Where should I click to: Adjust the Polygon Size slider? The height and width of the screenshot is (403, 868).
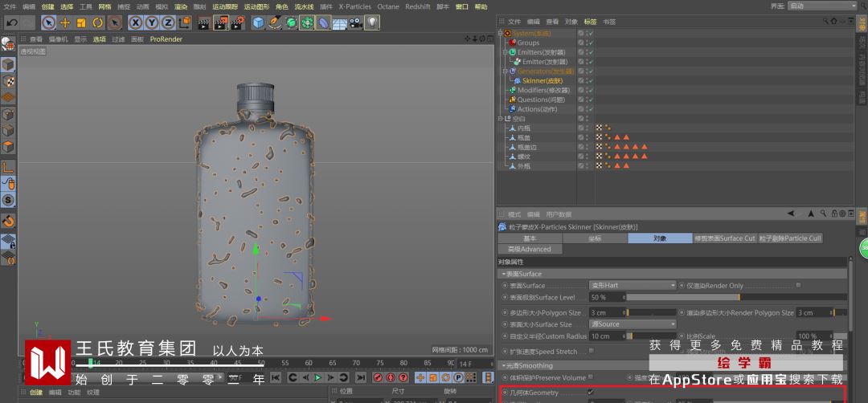651,313
